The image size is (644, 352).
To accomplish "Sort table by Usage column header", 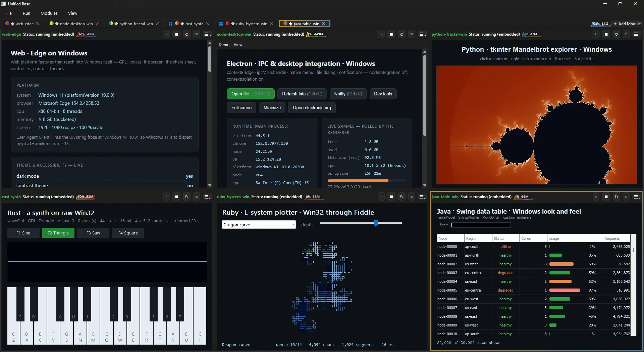I will tap(575, 238).
